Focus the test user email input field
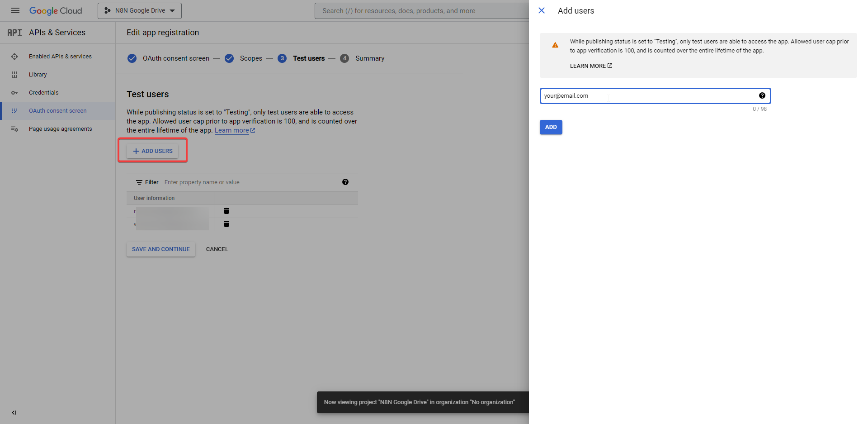 (649, 96)
